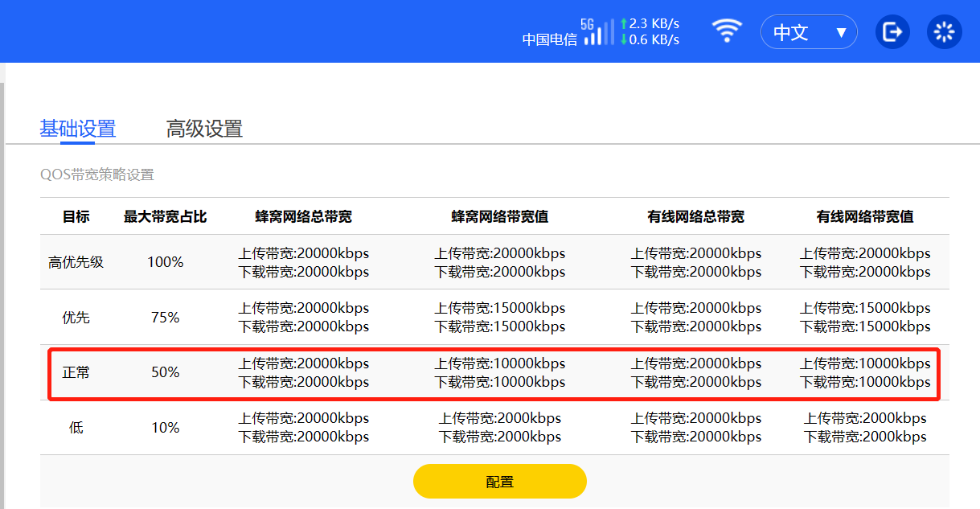Select the 高优先级 row label
Image resolution: width=980 pixels, height=509 pixels.
pyautogui.click(x=76, y=262)
